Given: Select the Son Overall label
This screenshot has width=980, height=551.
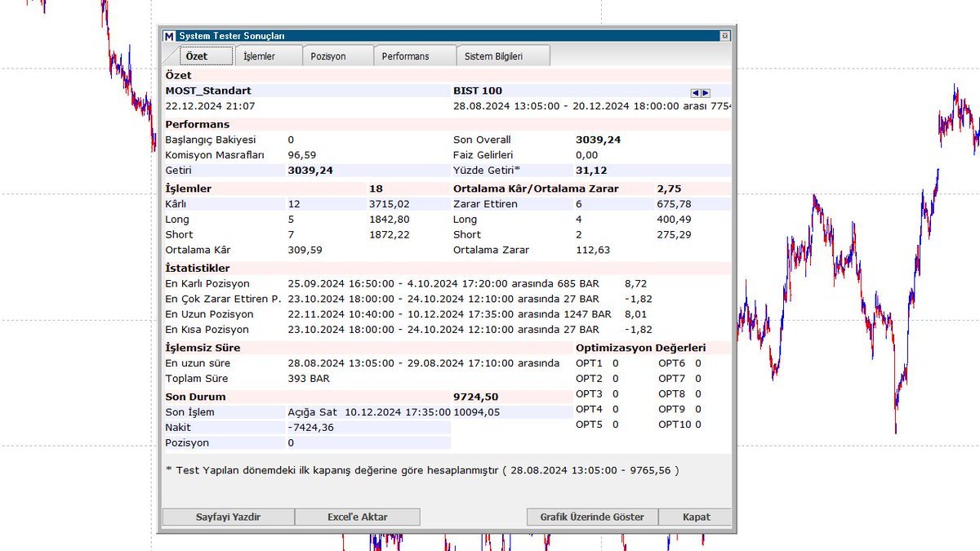Looking at the screenshot, I should [482, 140].
